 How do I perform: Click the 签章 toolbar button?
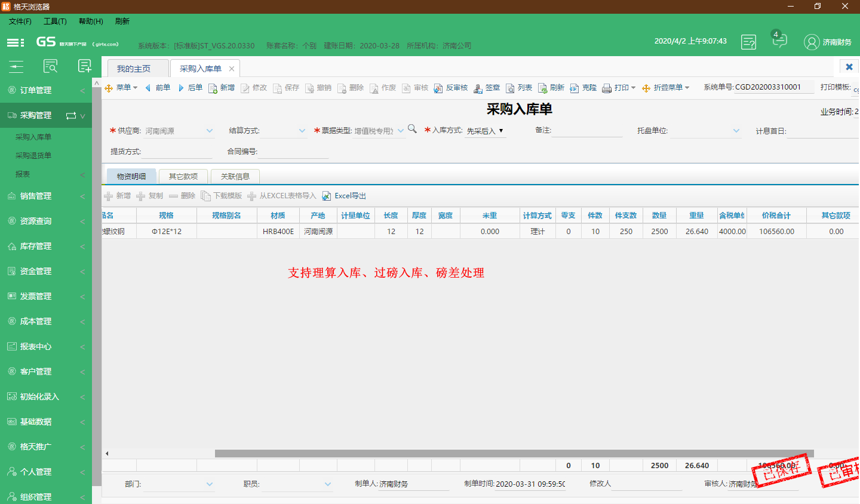[x=487, y=88]
